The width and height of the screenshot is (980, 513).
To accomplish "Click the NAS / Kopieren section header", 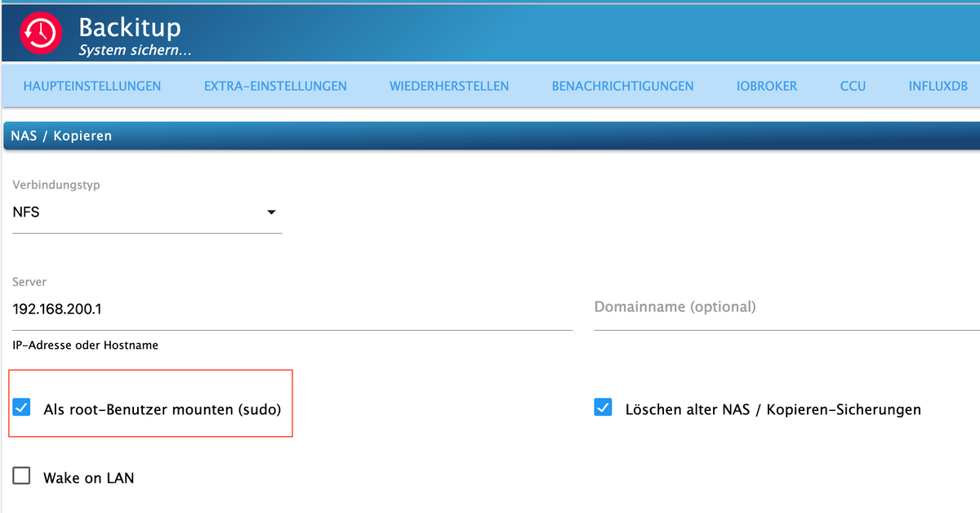I will pyautogui.click(x=492, y=136).
